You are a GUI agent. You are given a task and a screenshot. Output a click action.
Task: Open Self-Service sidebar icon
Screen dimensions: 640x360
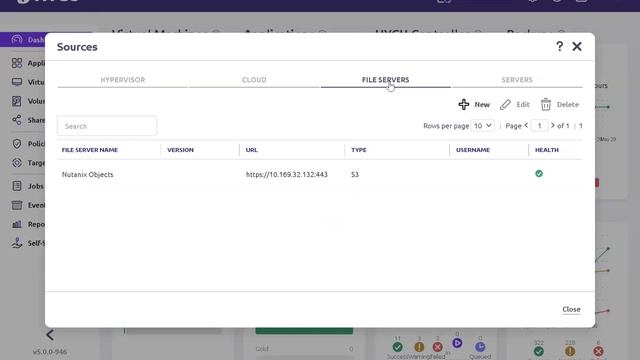tap(17, 243)
